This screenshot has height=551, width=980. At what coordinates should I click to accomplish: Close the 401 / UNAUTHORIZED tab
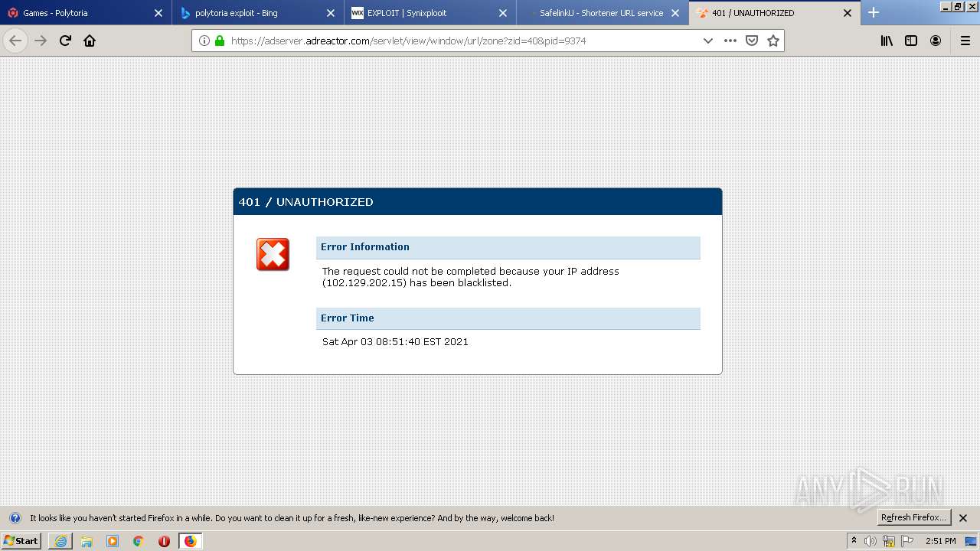(x=848, y=13)
